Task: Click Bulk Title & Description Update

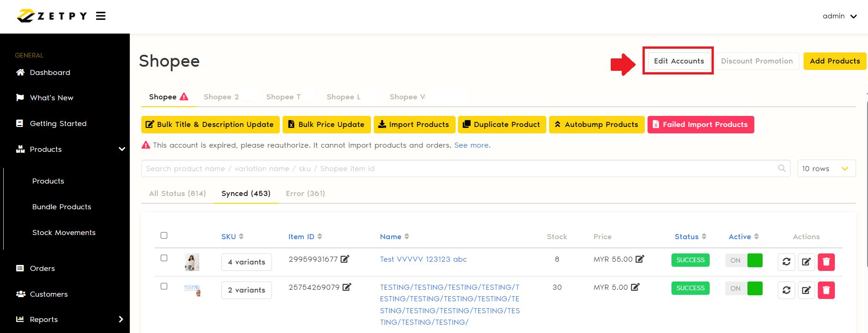Action: click(210, 125)
